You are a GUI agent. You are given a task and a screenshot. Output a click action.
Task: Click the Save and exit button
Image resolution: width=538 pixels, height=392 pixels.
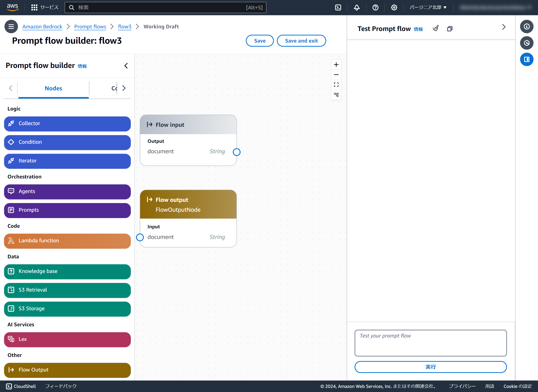click(301, 41)
